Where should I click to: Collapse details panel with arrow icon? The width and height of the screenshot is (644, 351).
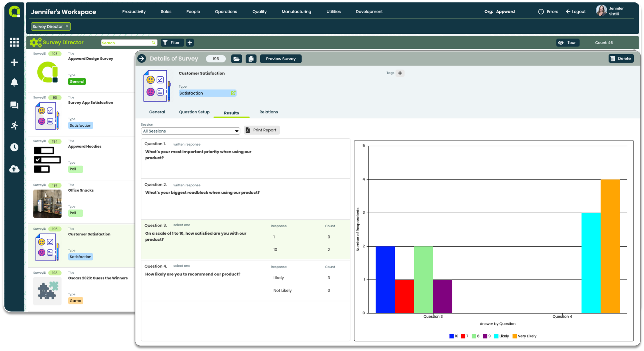(x=142, y=59)
